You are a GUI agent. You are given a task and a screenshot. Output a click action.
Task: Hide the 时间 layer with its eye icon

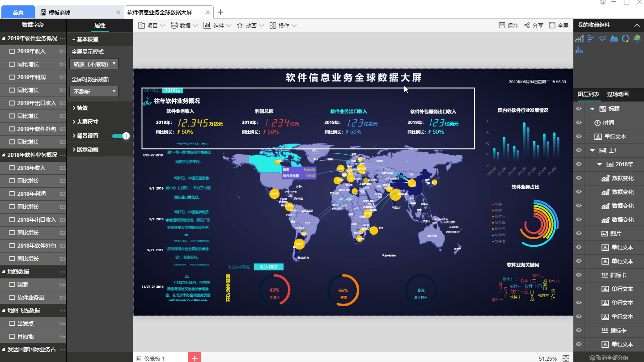click(579, 123)
